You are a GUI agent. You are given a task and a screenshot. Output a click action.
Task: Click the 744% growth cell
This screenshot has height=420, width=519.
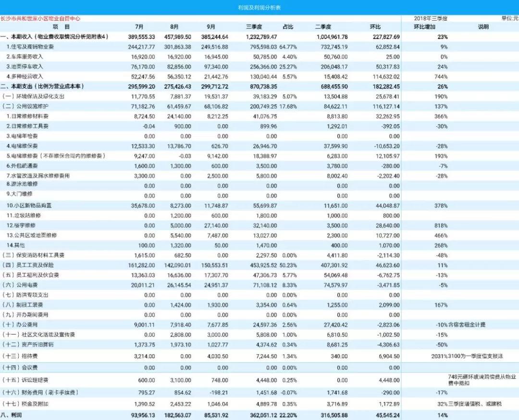(x=441, y=76)
